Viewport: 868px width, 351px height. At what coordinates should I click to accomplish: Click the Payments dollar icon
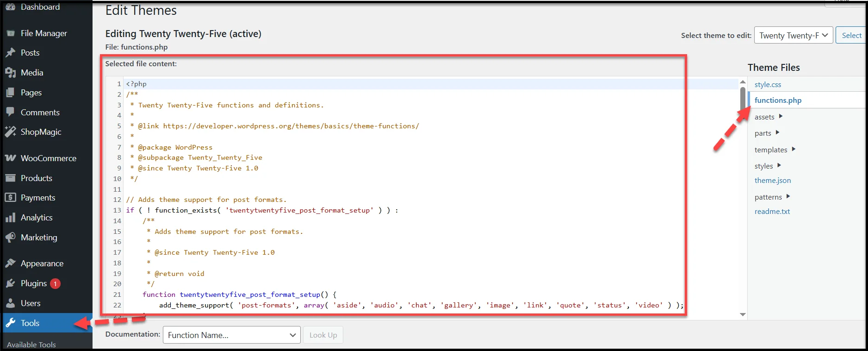(10, 198)
